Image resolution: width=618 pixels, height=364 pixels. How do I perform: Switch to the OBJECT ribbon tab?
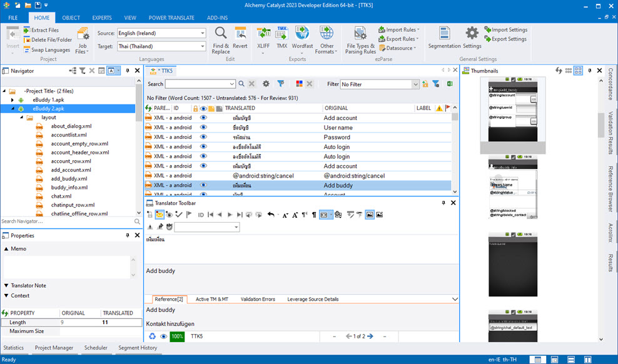pyautogui.click(x=71, y=18)
